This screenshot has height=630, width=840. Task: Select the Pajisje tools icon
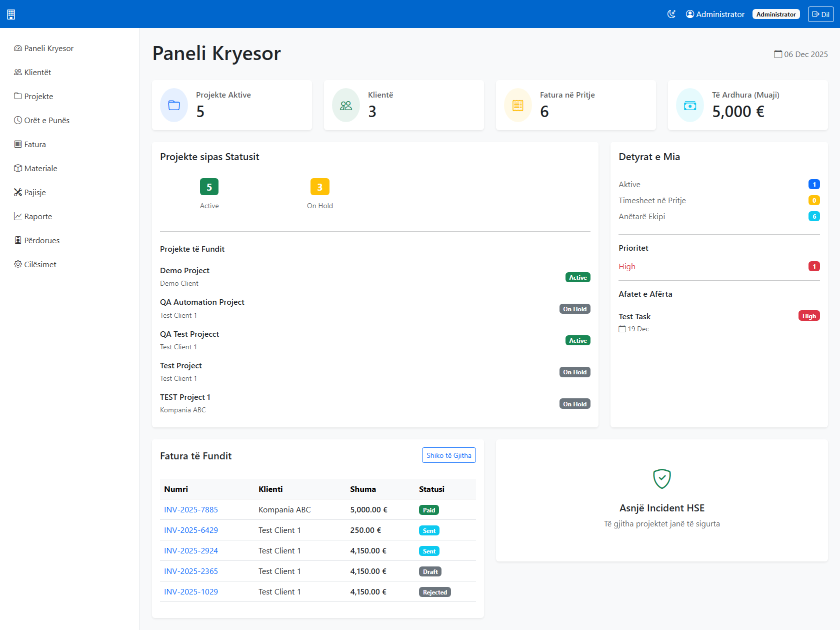(18, 192)
